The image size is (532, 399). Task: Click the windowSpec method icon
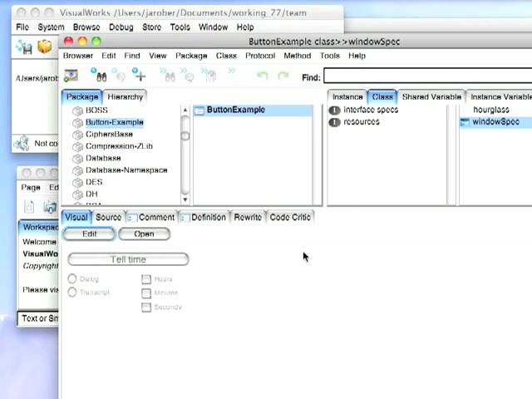(465, 122)
